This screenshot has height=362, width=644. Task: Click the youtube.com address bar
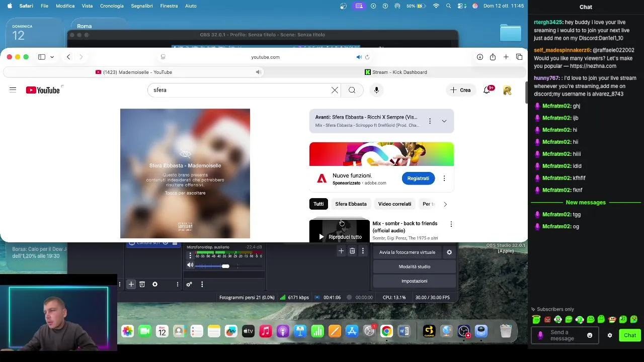coord(265,57)
